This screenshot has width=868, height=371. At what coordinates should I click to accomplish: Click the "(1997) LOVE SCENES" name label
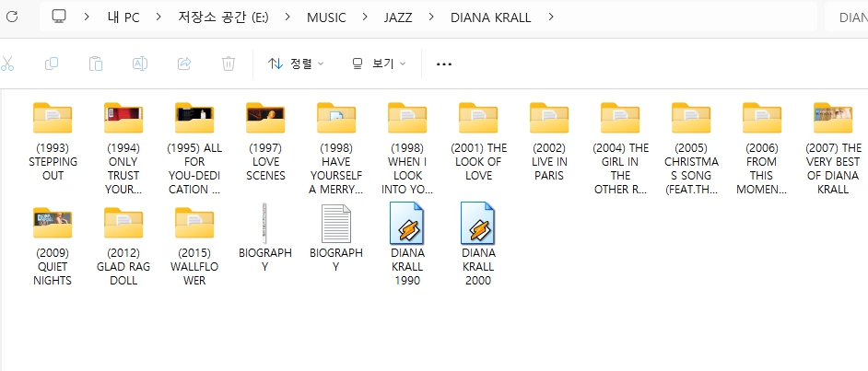(265, 162)
